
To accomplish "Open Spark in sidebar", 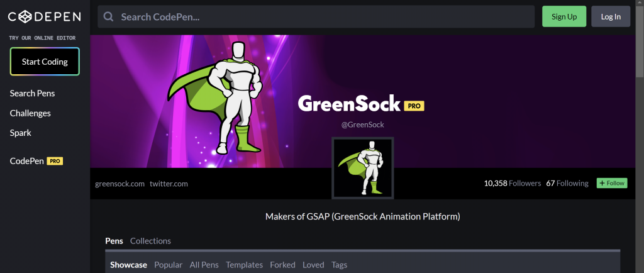I will pos(21,133).
